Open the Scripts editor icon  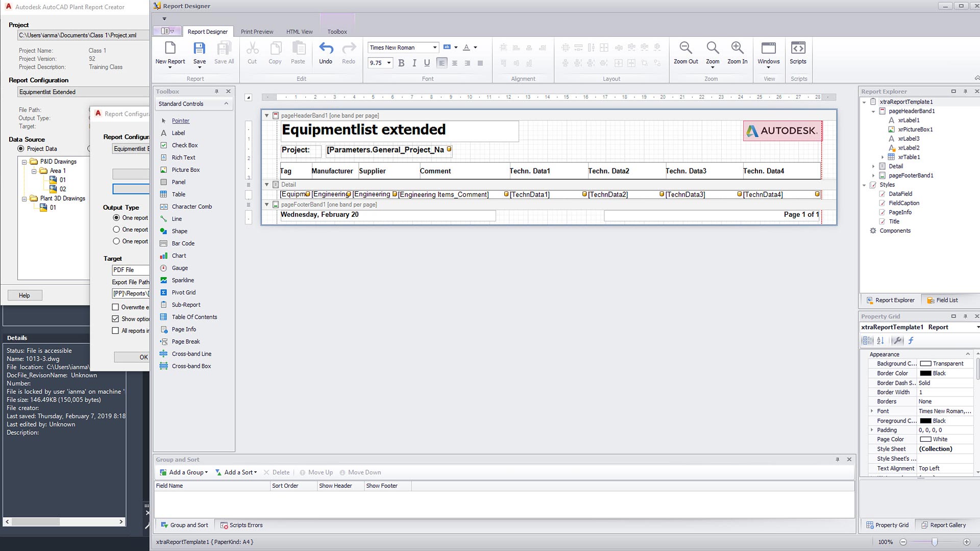[x=798, y=48]
